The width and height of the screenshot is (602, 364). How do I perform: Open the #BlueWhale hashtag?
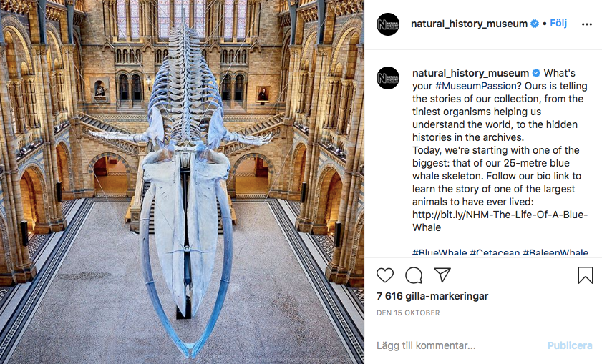440,252
